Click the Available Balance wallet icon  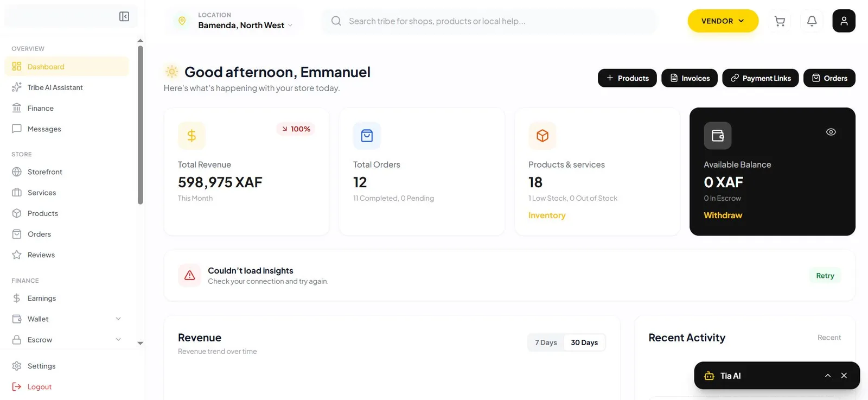(718, 136)
